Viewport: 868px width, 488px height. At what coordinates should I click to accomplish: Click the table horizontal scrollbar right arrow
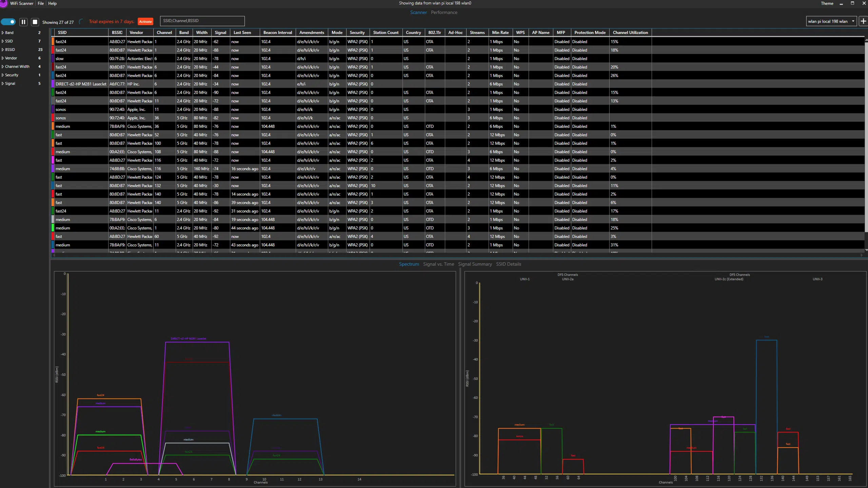point(862,255)
